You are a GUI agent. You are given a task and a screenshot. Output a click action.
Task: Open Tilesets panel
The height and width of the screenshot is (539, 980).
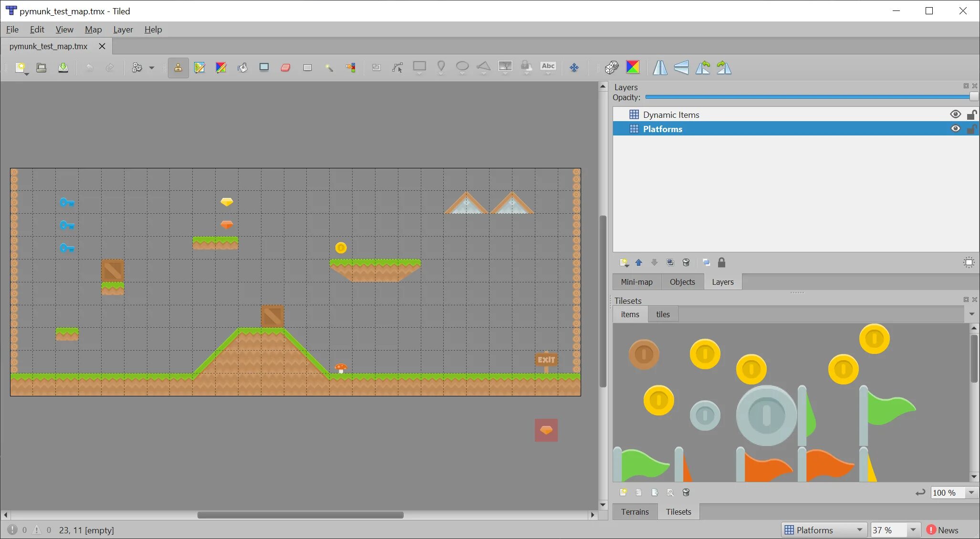coord(678,511)
